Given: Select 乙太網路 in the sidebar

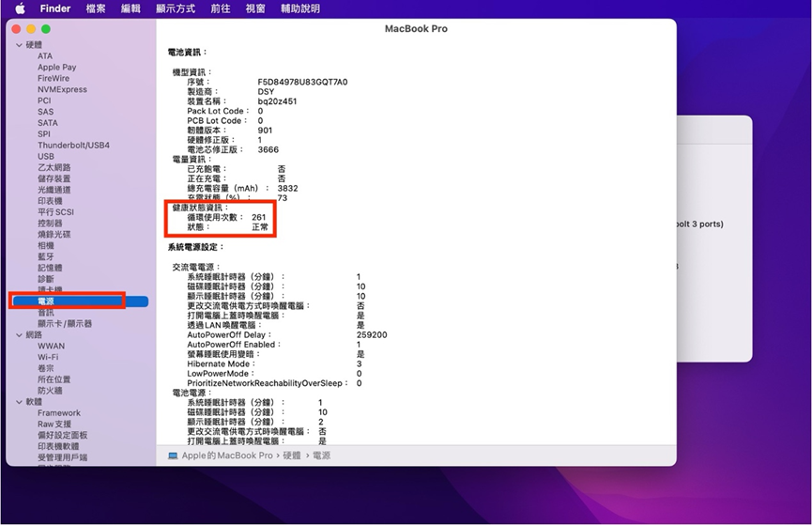Looking at the screenshot, I should [54, 167].
